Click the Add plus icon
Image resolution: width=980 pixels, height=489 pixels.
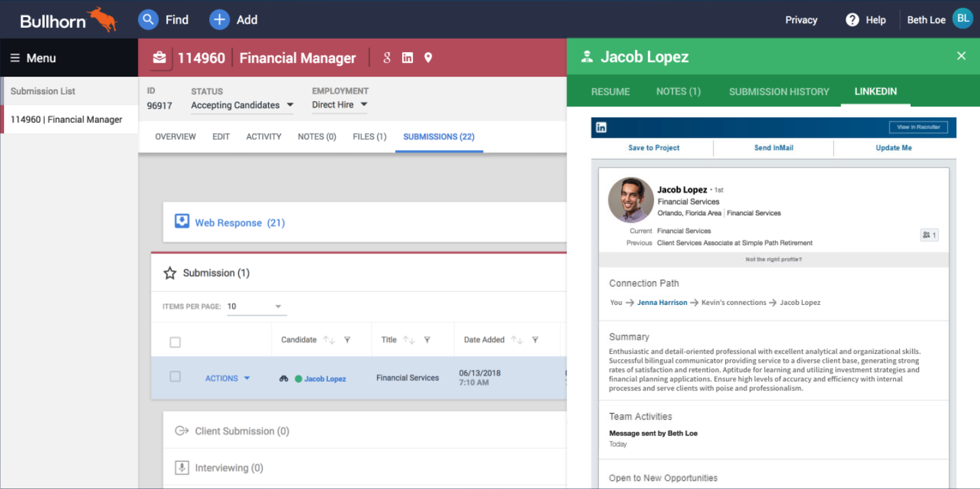click(x=219, y=20)
